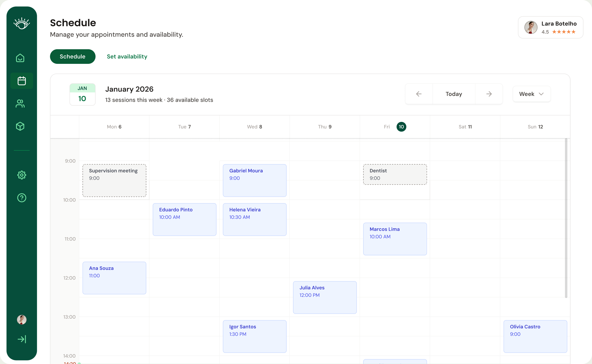Open Lara Botelho profile card
The image size is (592, 364).
click(551, 27)
